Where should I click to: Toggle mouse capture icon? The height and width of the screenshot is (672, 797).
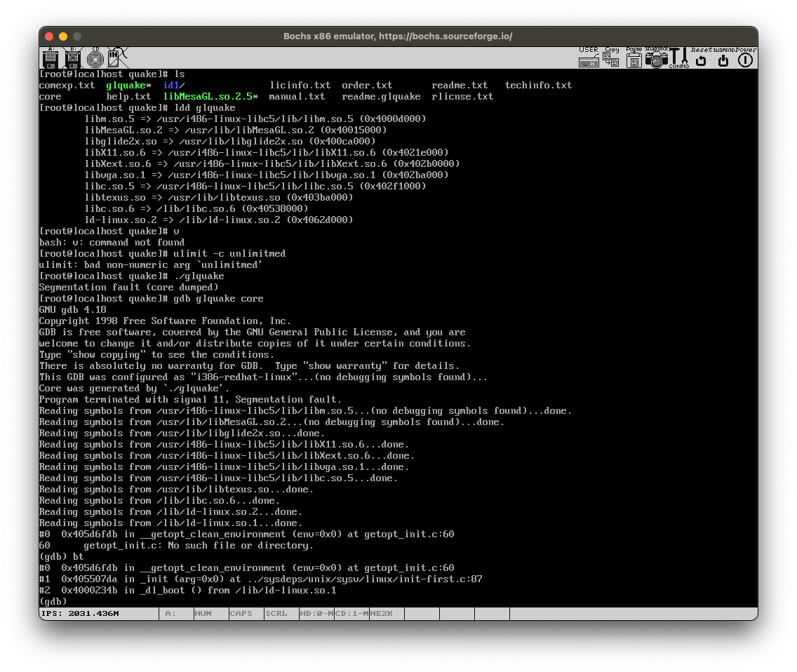point(118,58)
